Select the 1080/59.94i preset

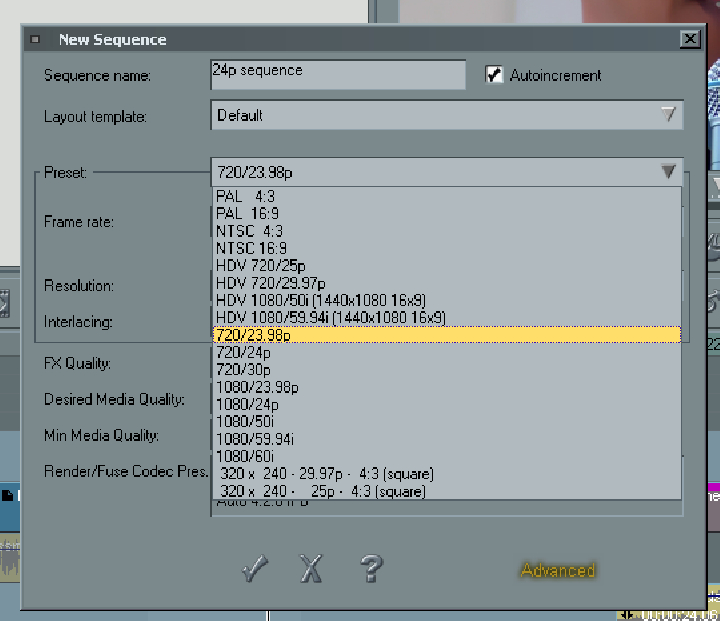pyautogui.click(x=255, y=438)
